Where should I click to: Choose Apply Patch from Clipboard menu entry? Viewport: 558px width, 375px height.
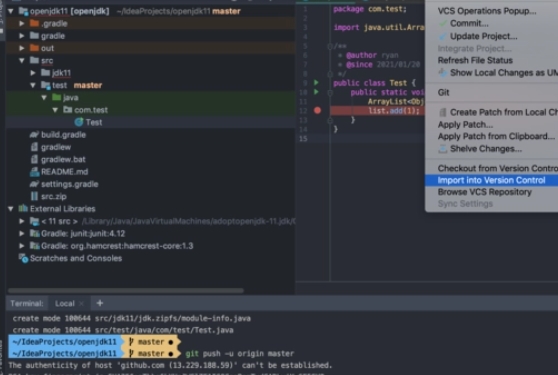(496, 136)
